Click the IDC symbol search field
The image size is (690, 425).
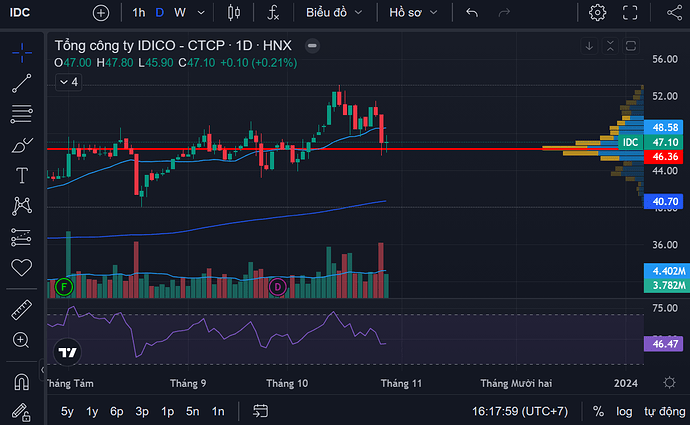tap(20, 12)
